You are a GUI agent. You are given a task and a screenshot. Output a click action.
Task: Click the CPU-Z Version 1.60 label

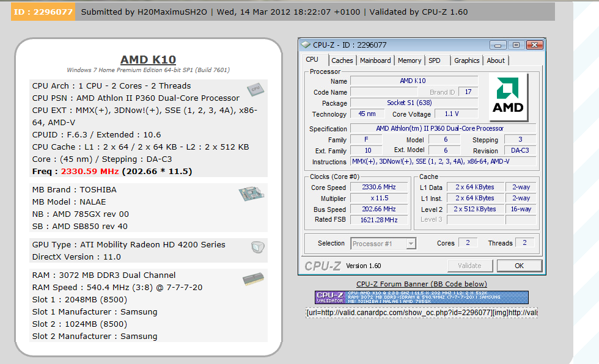[363, 266]
